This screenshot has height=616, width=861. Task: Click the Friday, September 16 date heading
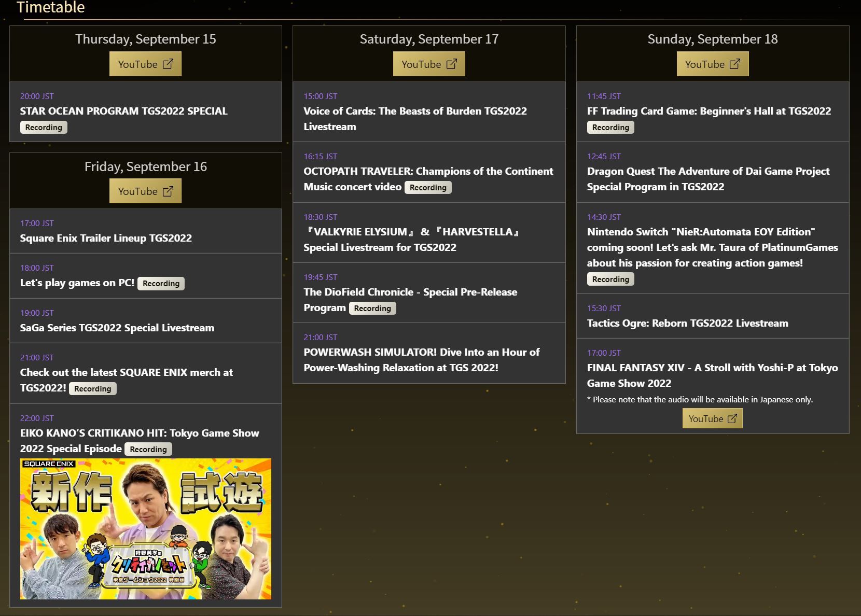click(146, 166)
